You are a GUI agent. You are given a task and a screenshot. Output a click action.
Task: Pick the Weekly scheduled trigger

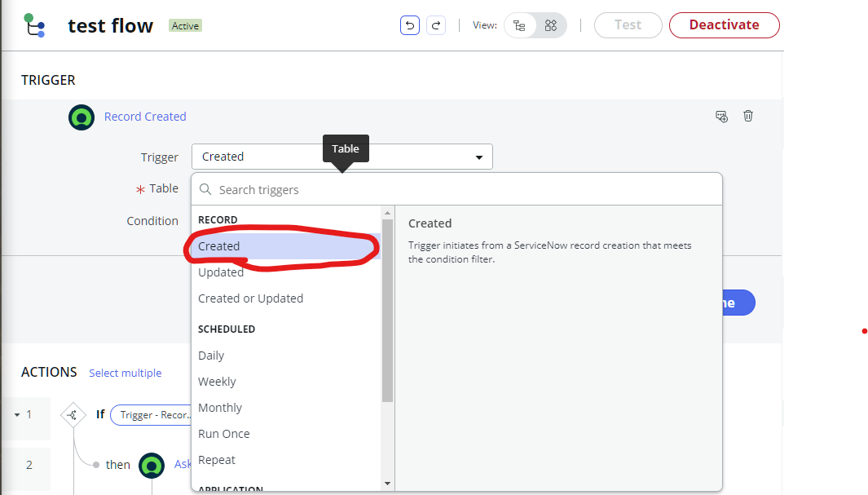285,382
